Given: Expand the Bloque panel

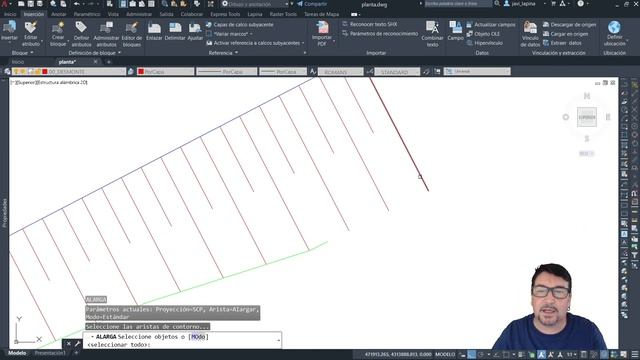Looking at the screenshot, I should click(x=22, y=53).
